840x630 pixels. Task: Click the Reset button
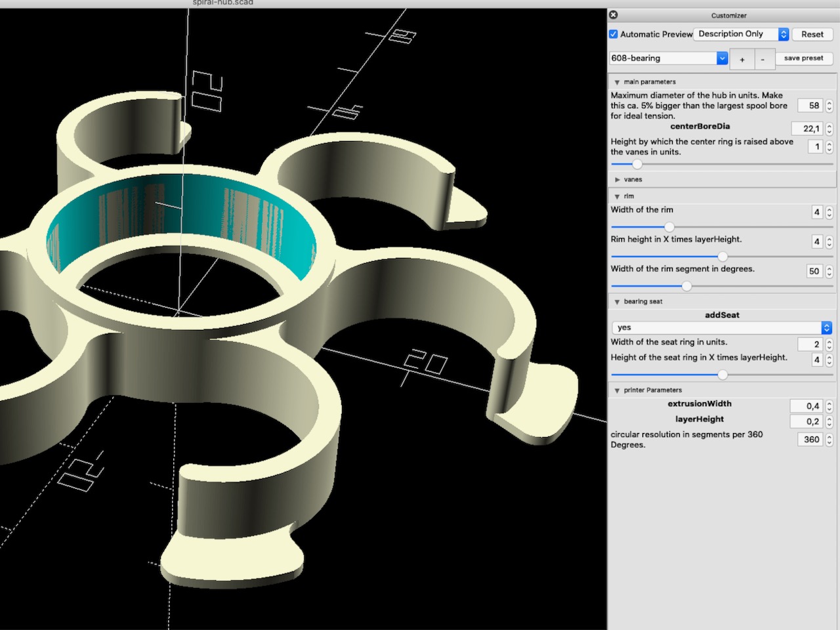point(812,34)
